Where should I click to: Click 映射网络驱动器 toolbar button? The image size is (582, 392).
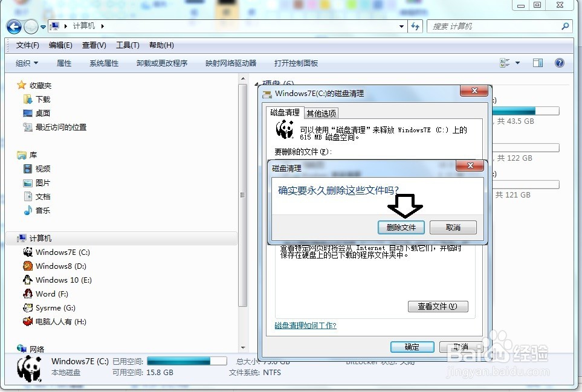[x=231, y=63]
